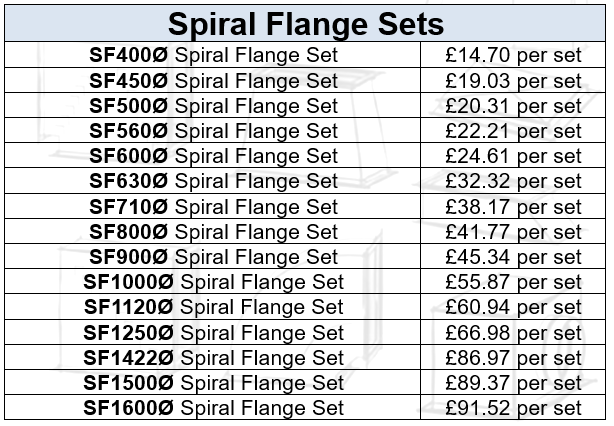Click the SF900Ø Spiral Flange Set entry

(213, 256)
